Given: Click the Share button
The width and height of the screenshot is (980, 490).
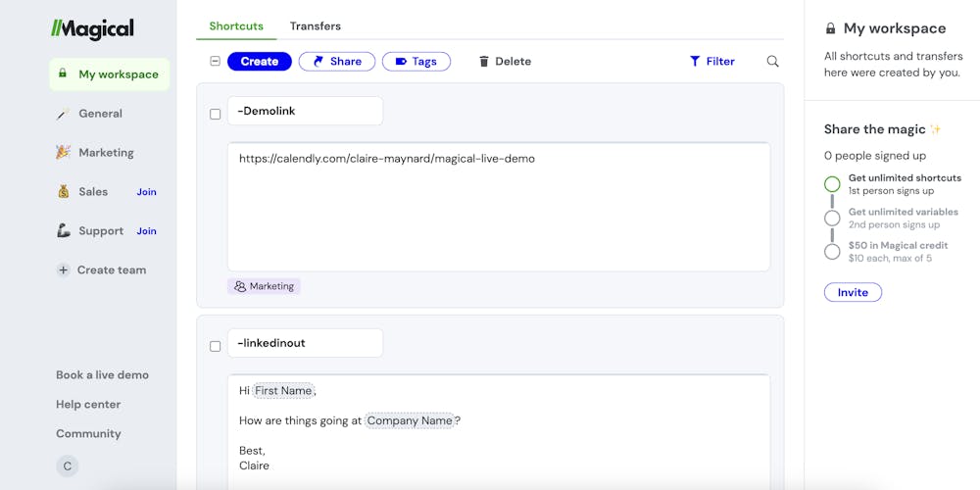Looking at the screenshot, I should pyautogui.click(x=337, y=61).
